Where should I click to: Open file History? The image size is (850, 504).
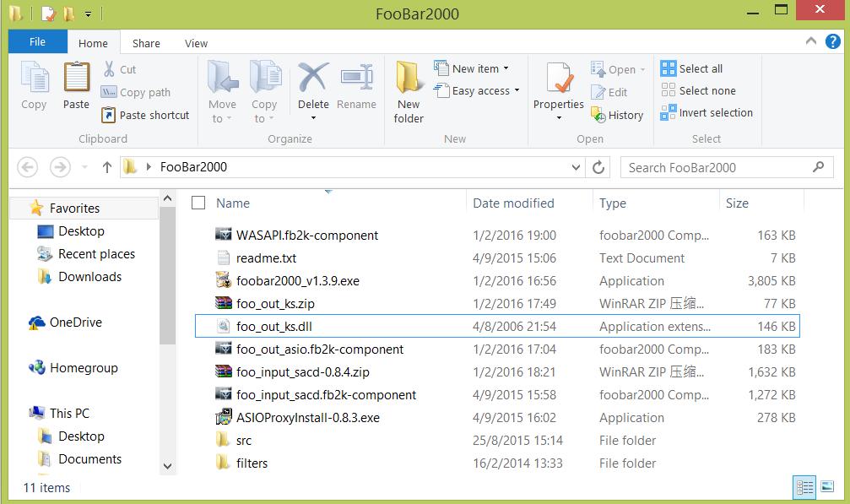617,115
